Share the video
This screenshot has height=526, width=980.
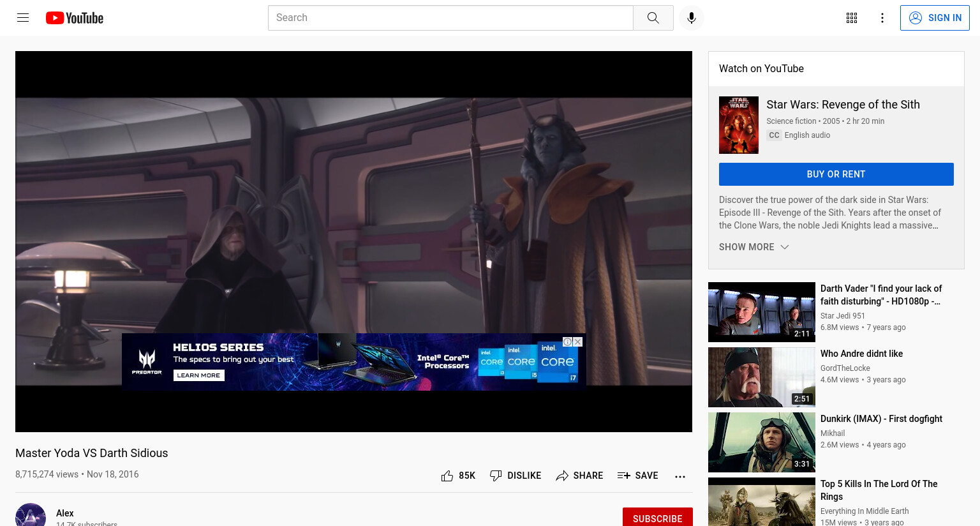pos(579,476)
